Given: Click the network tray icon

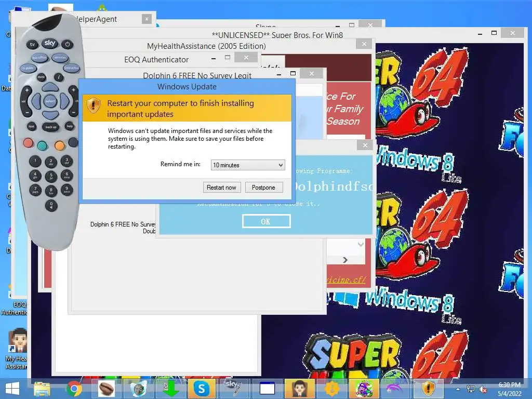Looking at the screenshot, I should (x=471, y=389).
